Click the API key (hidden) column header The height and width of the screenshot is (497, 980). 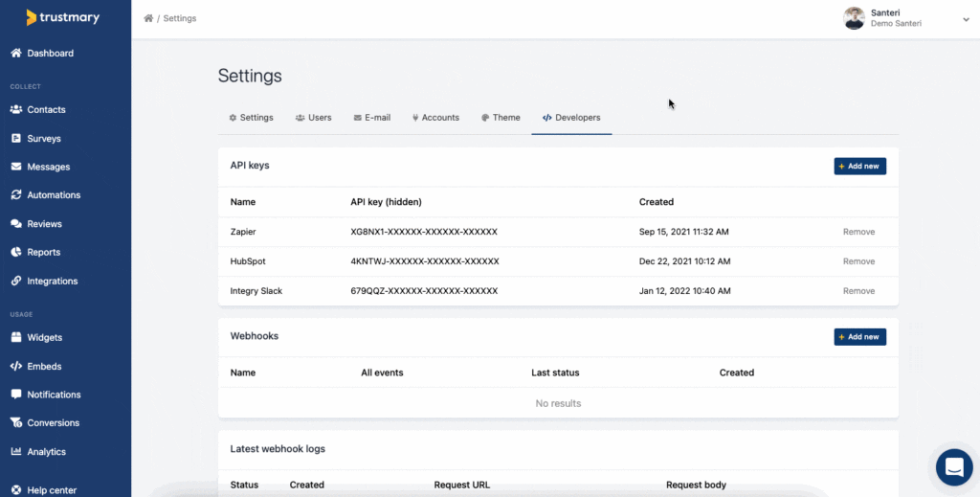[x=387, y=202]
